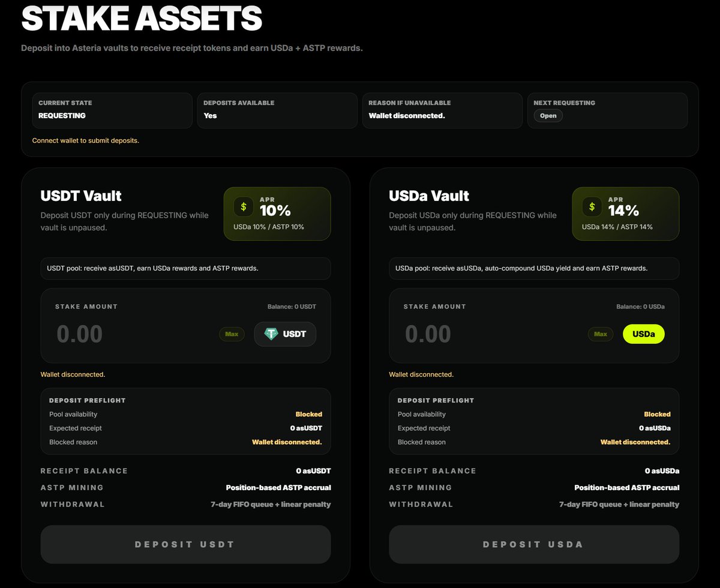Click the 14% APR value
The image size is (720, 588).
pyautogui.click(x=624, y=211)
